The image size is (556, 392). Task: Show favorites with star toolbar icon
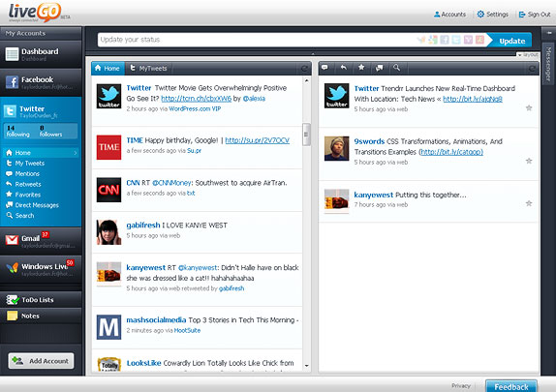click(361, 68)
